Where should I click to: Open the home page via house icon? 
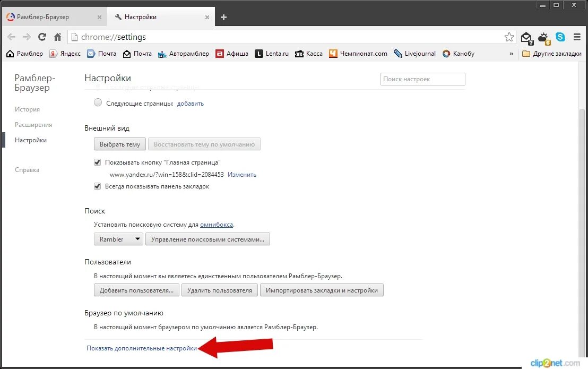[x=57, y=37]
